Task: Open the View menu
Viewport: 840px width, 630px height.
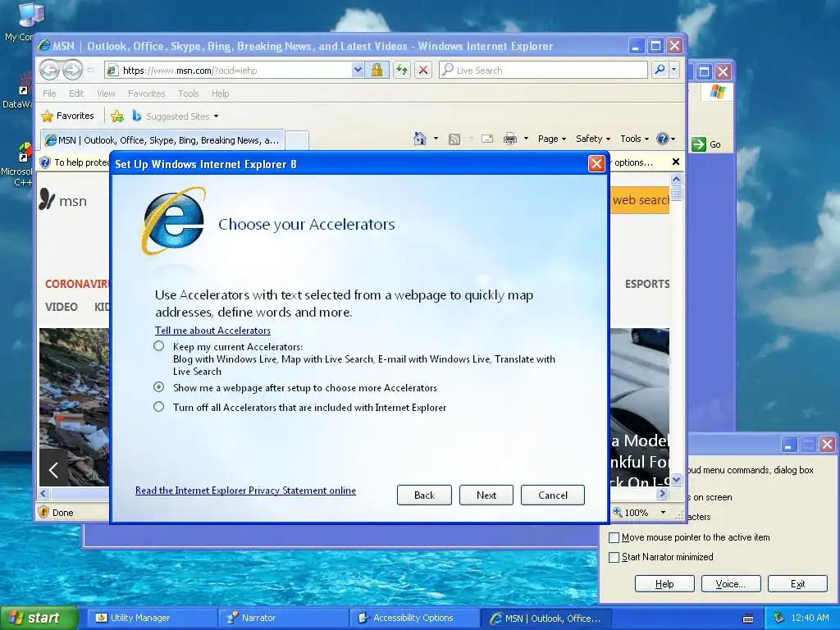Action: coord(106,94)
